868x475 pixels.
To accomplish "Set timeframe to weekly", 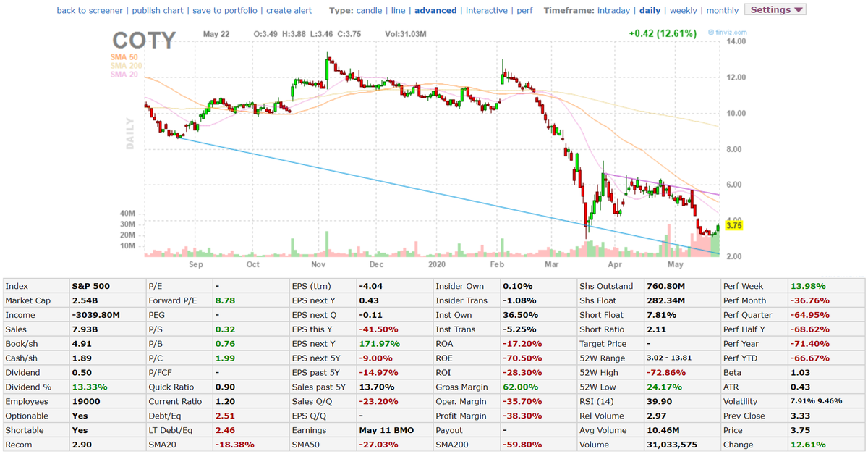I will (684, 10).
